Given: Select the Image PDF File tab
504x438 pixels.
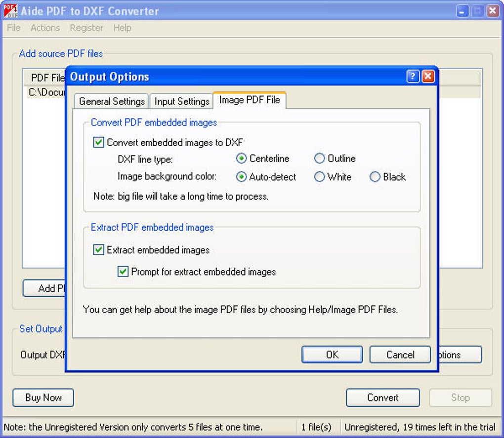Looking at the screenshot, I should [249, 100].
